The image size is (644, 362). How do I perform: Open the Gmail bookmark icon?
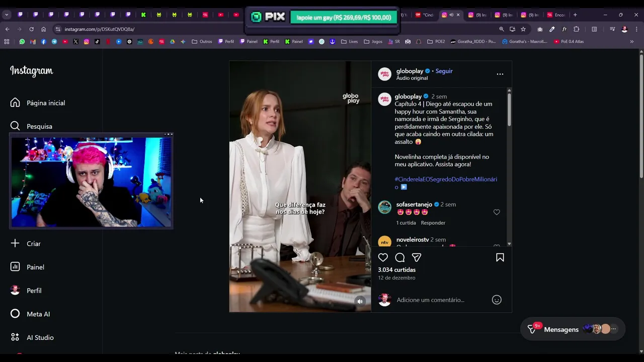[x=33, y=42]
